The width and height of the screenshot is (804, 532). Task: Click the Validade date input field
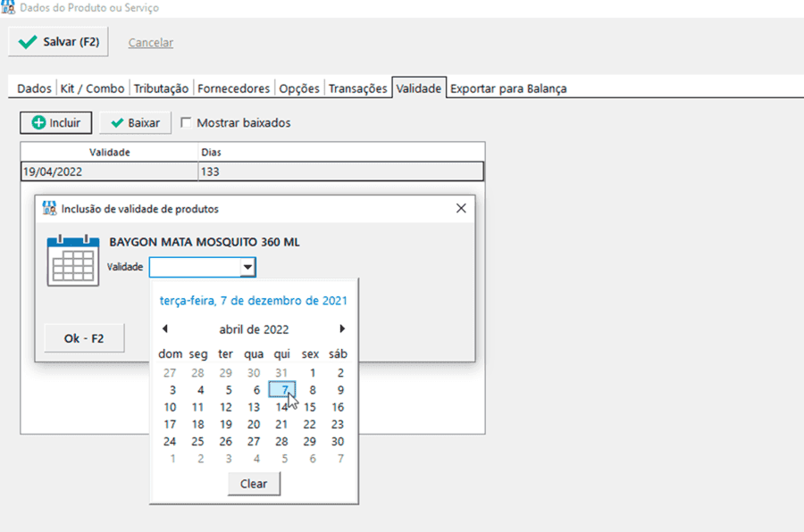pyautogui.click(x=195, y=267)
